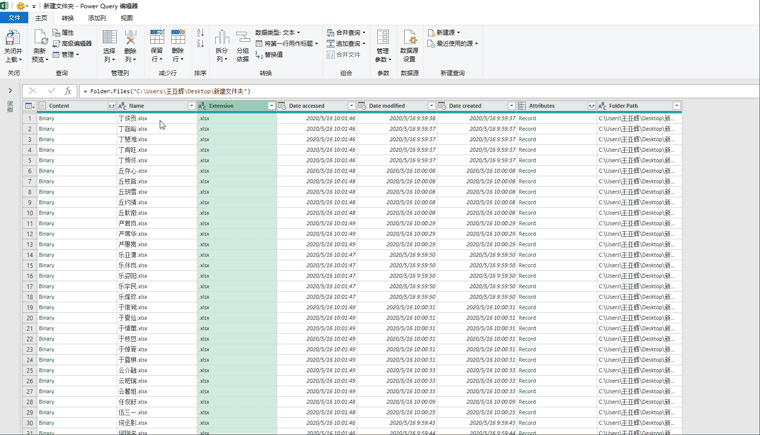760x435 pixels.
Task: Click the Date modified cell in row 28
Action: pos(397,402)
